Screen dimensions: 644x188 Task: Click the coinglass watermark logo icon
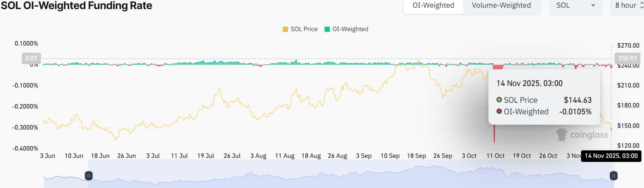coord(562,135)
